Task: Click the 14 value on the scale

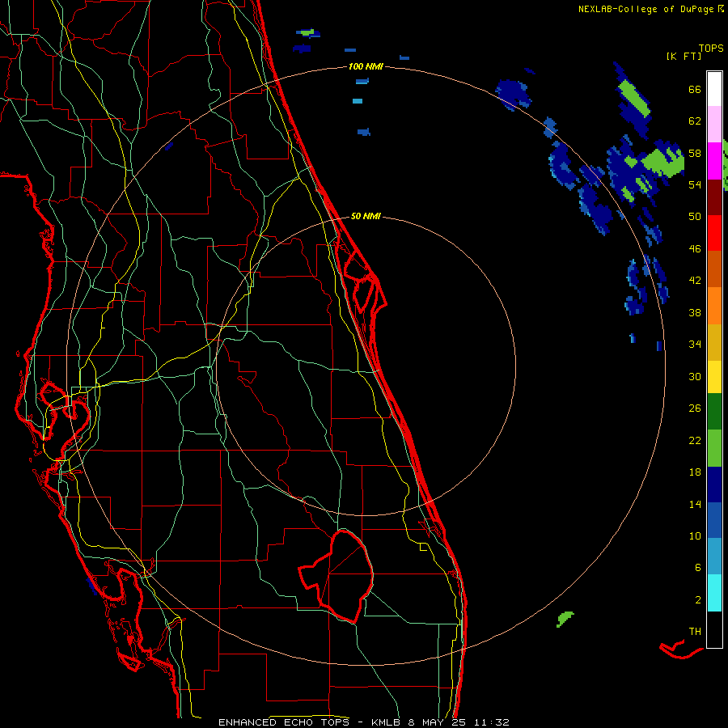Action: [x=695, y=504]
